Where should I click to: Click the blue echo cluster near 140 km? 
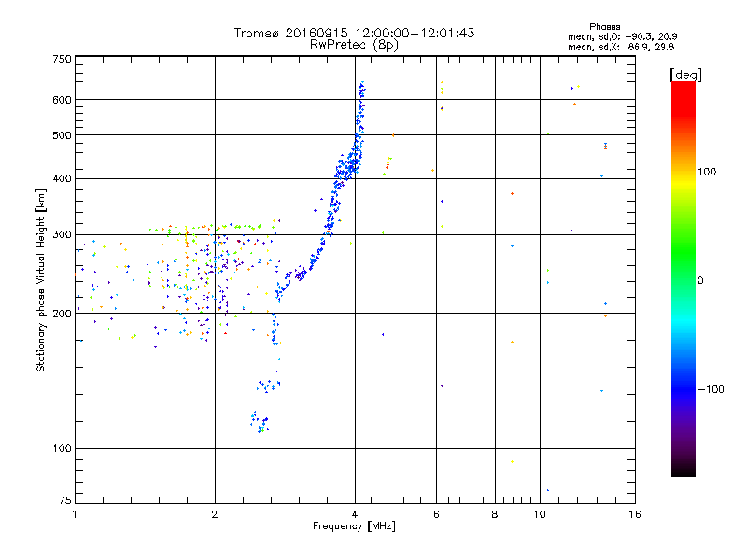269,385
